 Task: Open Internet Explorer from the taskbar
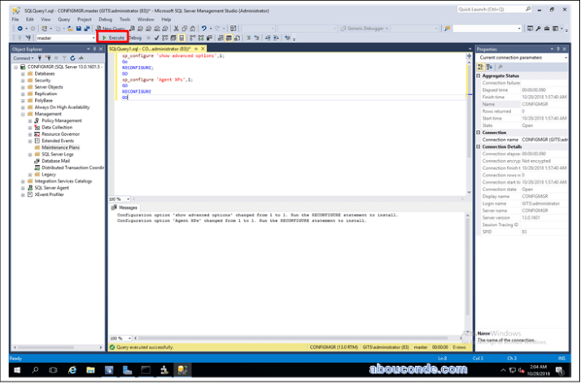72,369
